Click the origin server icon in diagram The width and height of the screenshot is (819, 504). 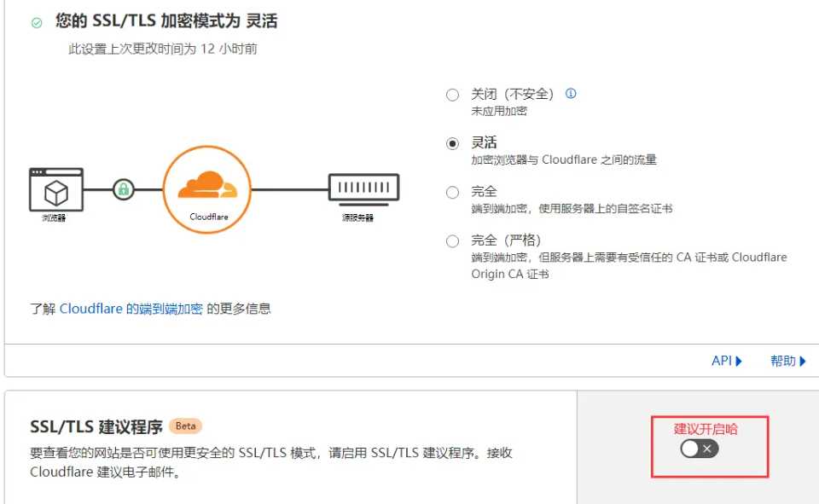[x=364, y=189]
